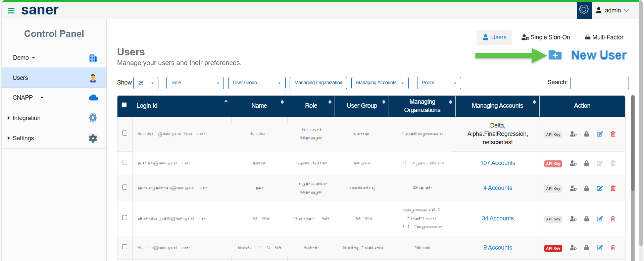Open the hamburger menu next to saner logo
This screenshot has height=261, width=644.
(11, 11)
